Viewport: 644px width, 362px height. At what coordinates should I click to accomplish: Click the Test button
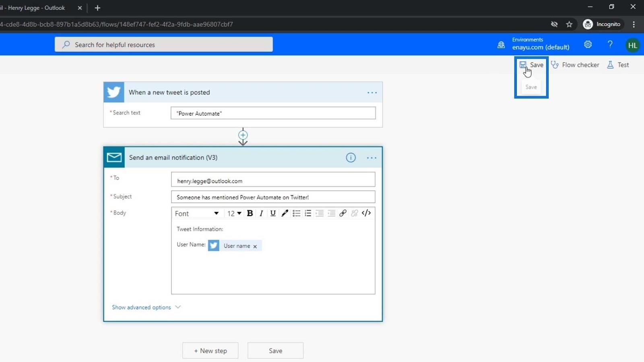pos(618,65)
